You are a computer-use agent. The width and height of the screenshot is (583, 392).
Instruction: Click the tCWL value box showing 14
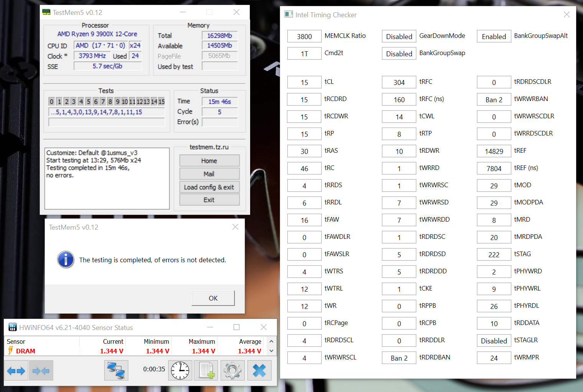tap(399, 117)
